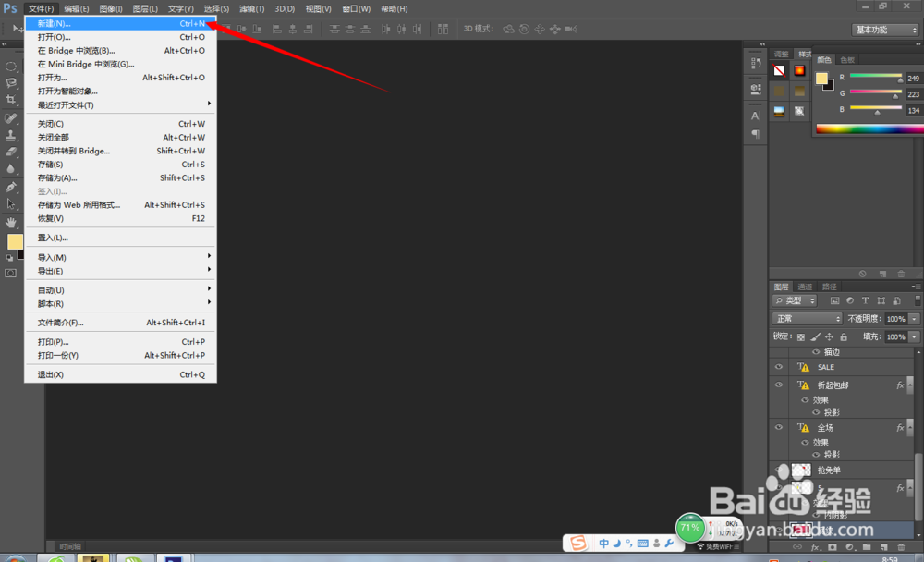Select the Elliptical Marquee tool
Screen dimensions: 924x562
10,67
